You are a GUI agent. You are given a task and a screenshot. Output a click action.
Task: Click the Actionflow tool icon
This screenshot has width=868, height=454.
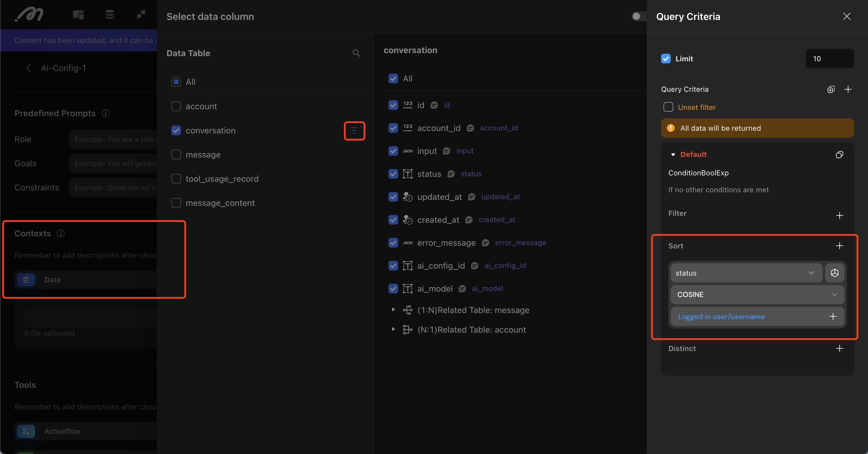click(x=26, y=431)
